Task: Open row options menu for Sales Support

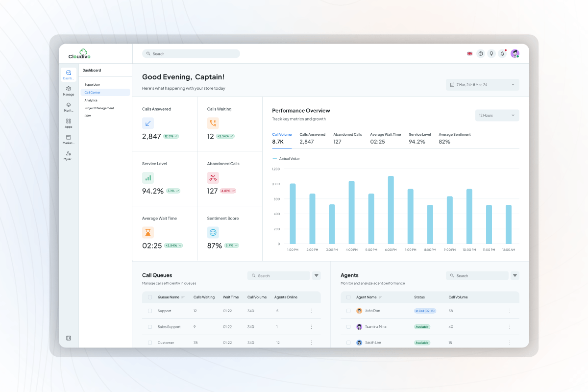Action: 311,327
